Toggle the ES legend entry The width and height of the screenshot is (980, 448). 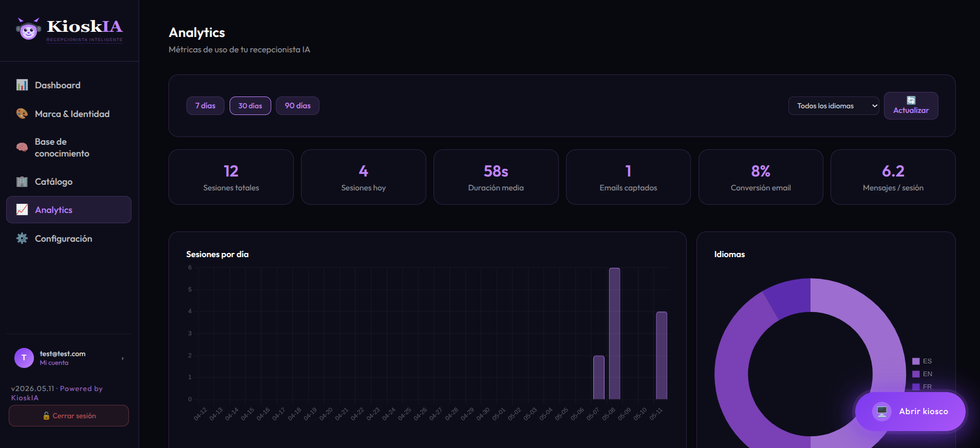point(922,361)
